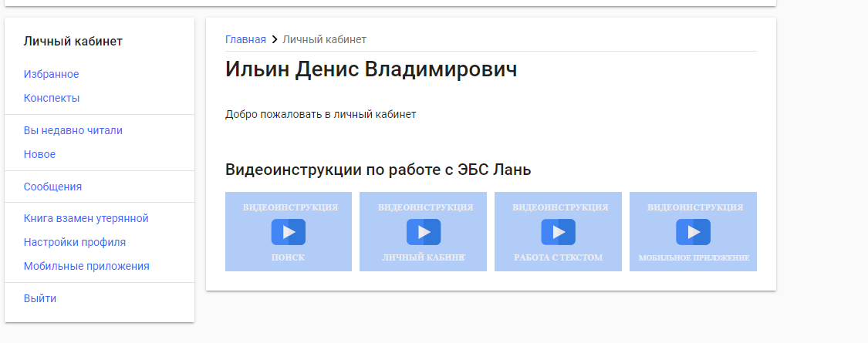Play the Работа с текстом video instruction
This screenshot has height=343, width=868.
558,232
